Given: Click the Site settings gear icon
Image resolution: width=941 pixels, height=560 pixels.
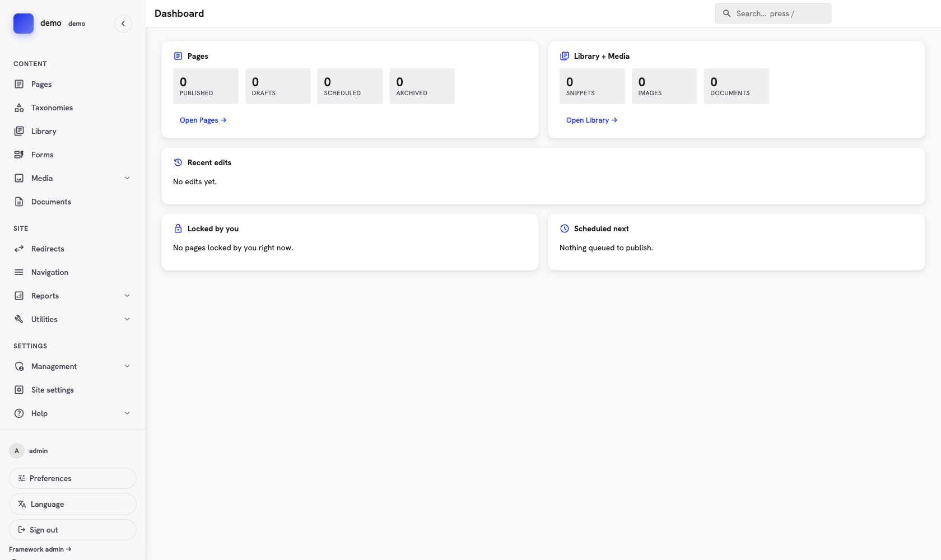Looking at the screenshot, I should coord(19,390).
